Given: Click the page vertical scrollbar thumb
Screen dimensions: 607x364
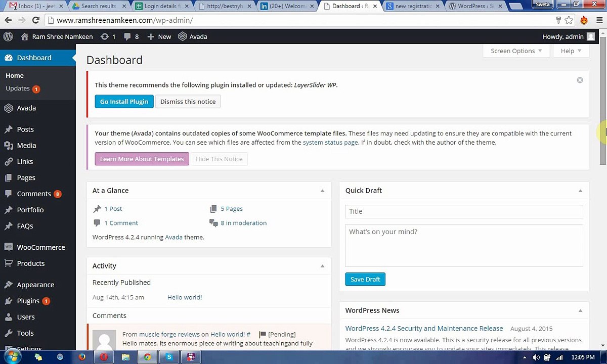Looking at the screenshot, I should (603, 101).
